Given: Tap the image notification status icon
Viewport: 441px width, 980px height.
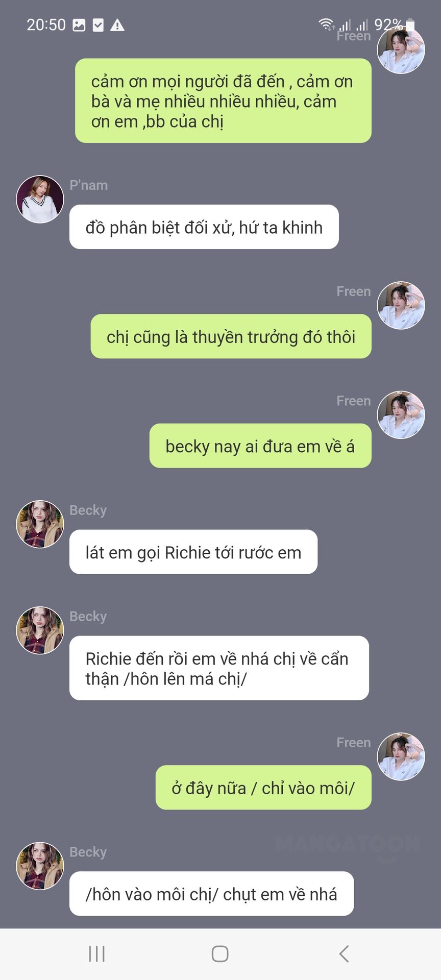Looking at the screenshot, I should coord(79,24).
